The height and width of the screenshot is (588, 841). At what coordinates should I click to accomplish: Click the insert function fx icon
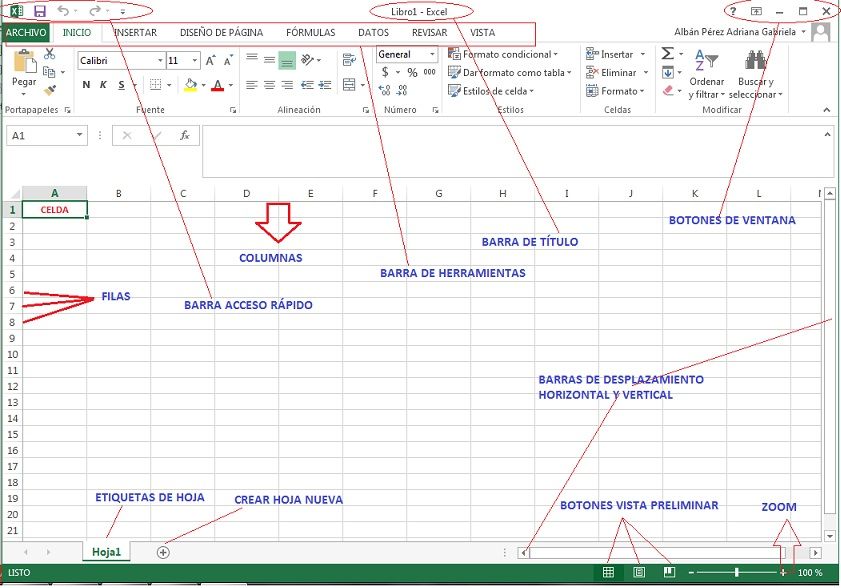point(184,135)
